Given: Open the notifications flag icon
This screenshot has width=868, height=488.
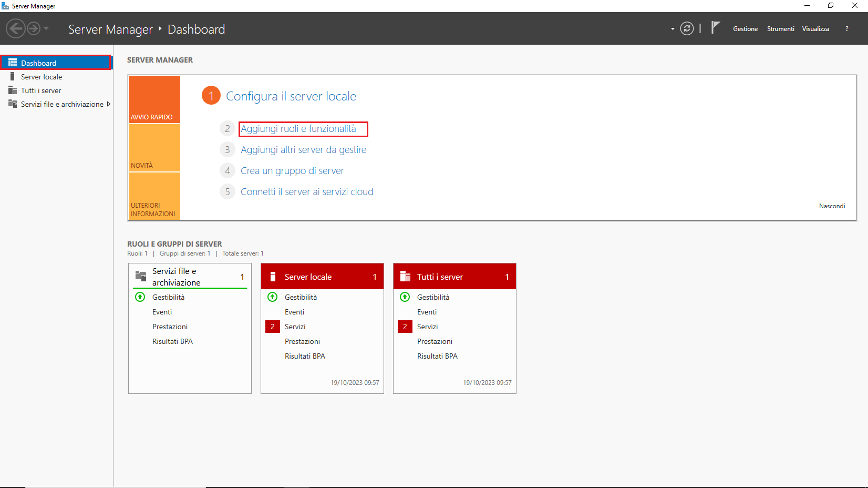Looking at the screenshot, I should coord(715,27).
